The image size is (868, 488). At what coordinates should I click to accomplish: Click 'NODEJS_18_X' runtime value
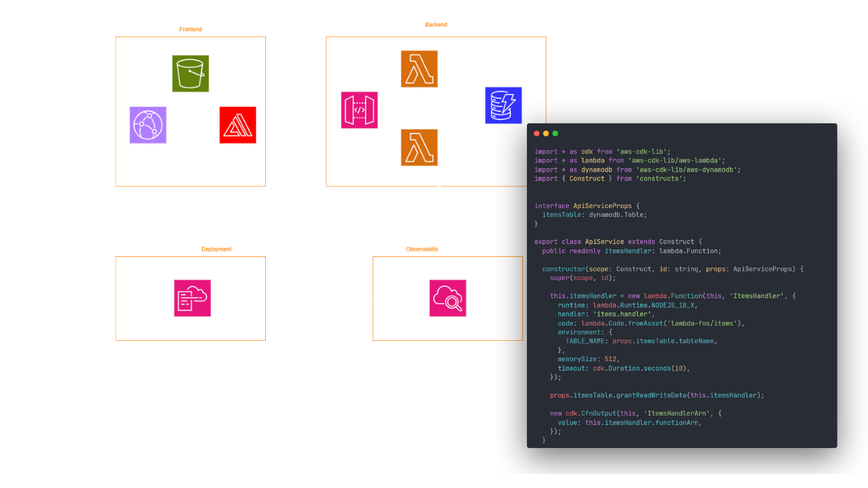point(672,305)
